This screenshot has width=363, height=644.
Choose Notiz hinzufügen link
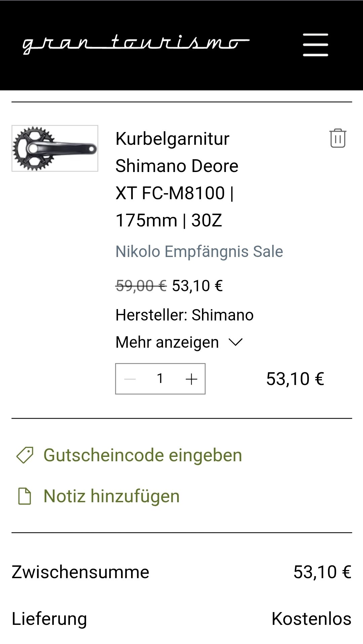pos(112,496)
